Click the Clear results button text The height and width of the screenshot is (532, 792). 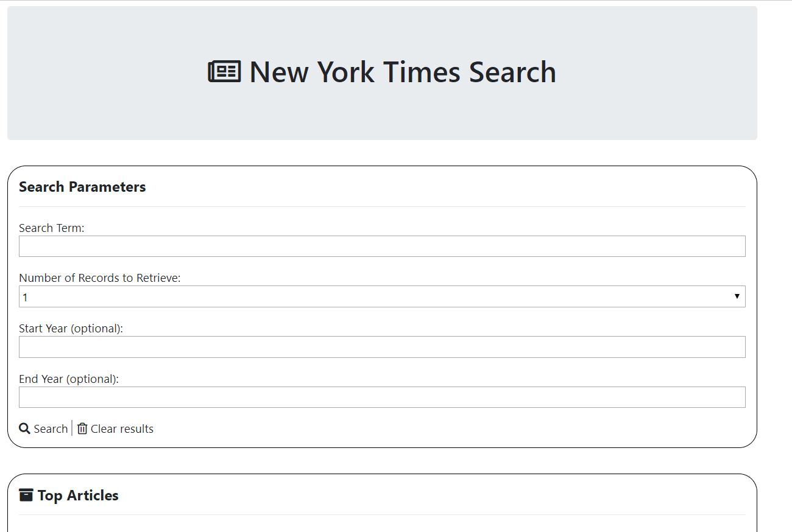pyautogui.click(x=122, y=429)
